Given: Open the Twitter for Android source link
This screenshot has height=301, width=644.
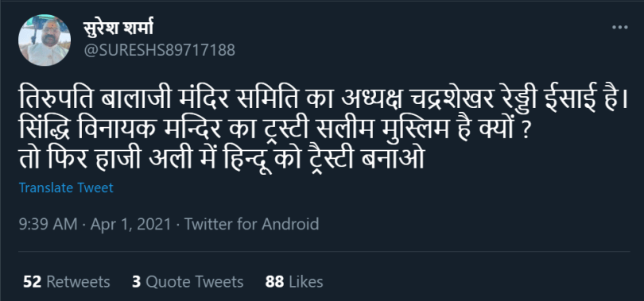Looking at the screenshot, I should (251, 224).
